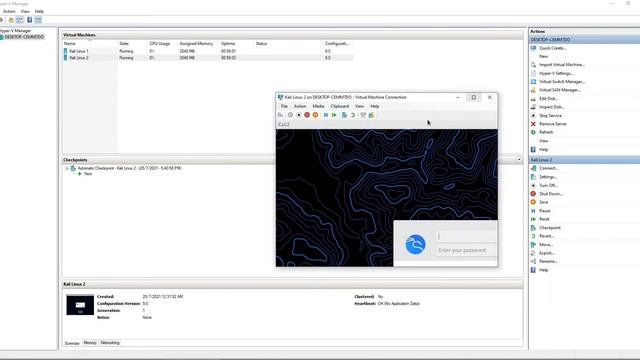Screen dimensions: 640x360
Task: Toggle enhanced session icon in VM Connection toolbar
Action: pos(363,115)
